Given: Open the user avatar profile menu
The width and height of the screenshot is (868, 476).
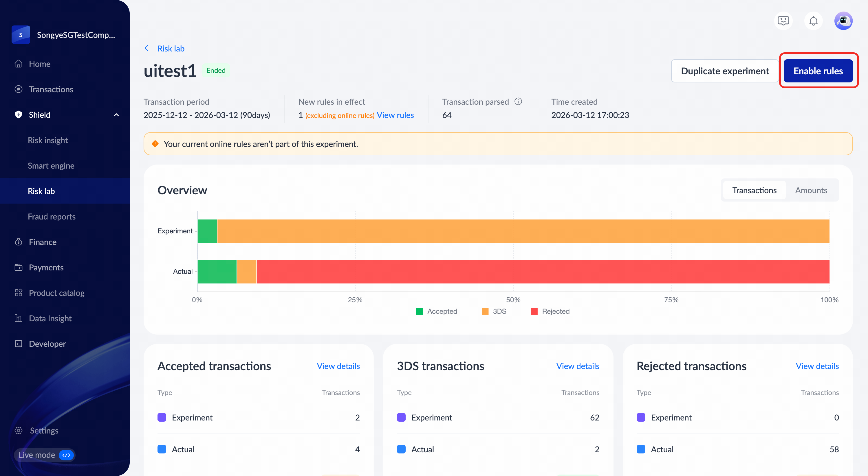Looking at the screenshot, I should point(843,21).
